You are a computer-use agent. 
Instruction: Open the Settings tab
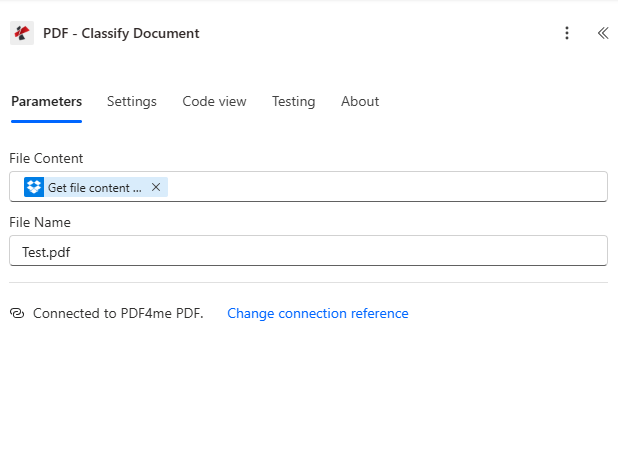pos(132,101)
